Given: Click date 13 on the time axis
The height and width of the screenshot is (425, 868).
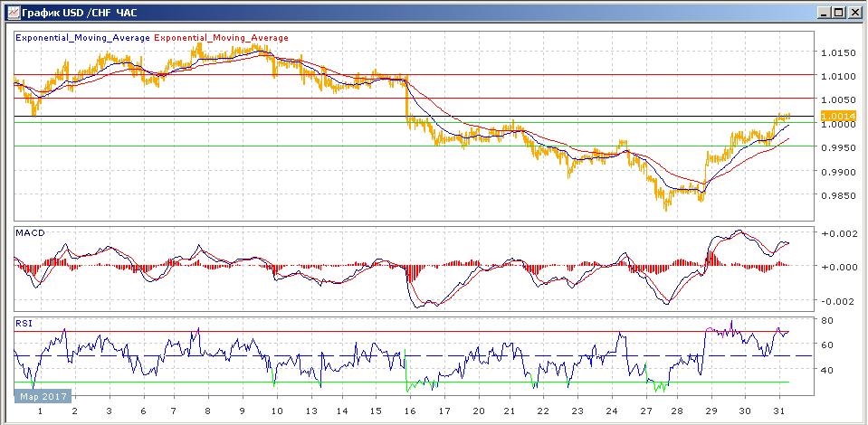Looking at the screenshot, I should click(311, 412).
